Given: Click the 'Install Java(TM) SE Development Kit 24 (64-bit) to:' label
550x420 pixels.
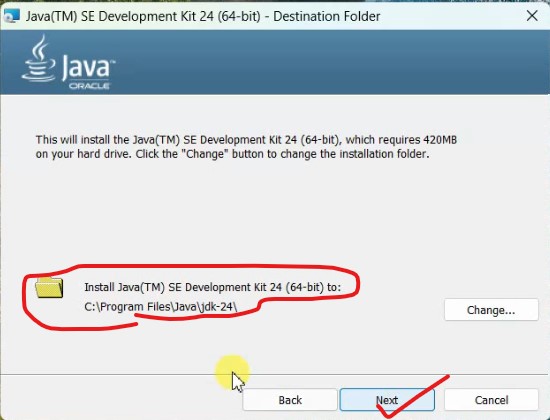Looking at the screenshot, I should (x=213, y=287).
